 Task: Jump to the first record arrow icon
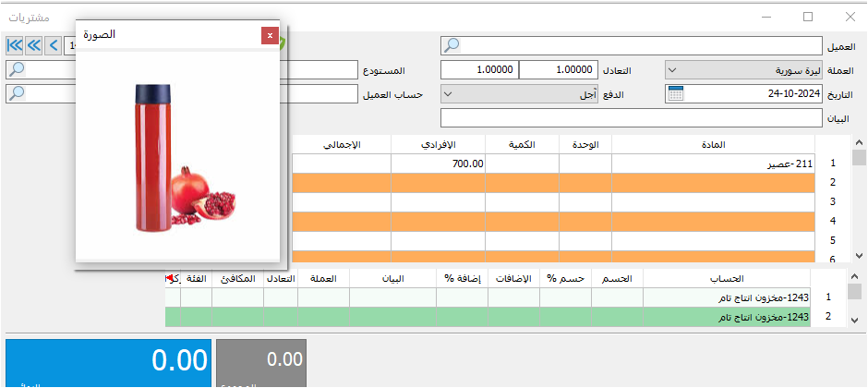[x=15, y=45]
